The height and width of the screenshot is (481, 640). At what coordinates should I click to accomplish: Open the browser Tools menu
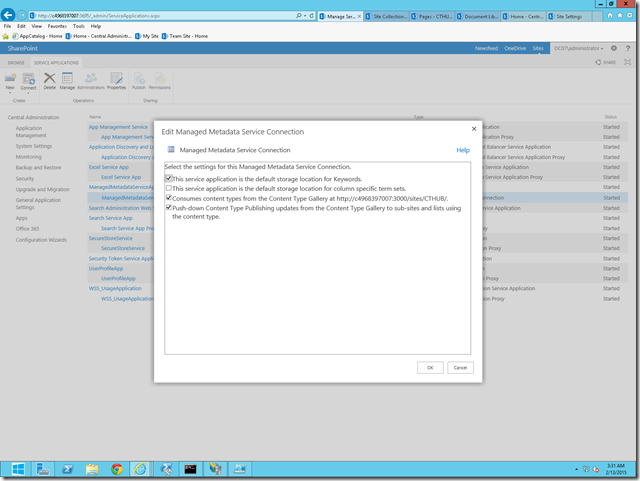pos(79,26)
